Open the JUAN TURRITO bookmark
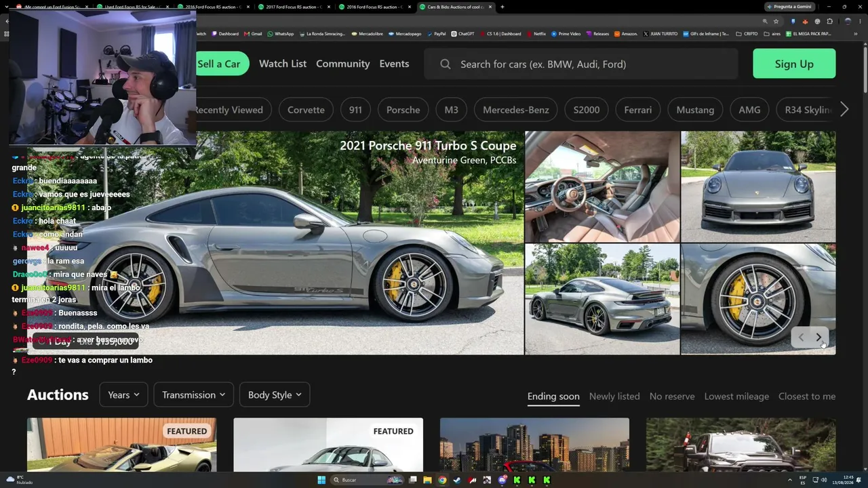The height and width of the screenshot is (488, 868). [660, 34]
